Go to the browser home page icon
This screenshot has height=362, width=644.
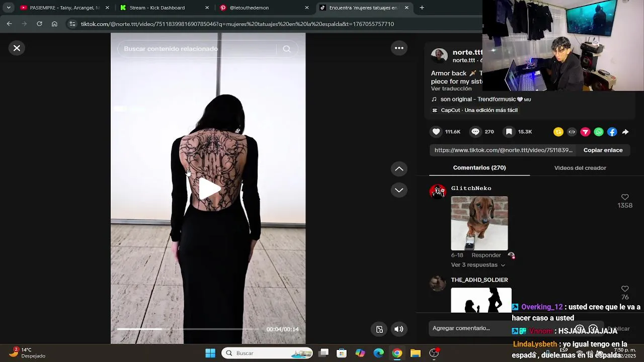point(54,24)
